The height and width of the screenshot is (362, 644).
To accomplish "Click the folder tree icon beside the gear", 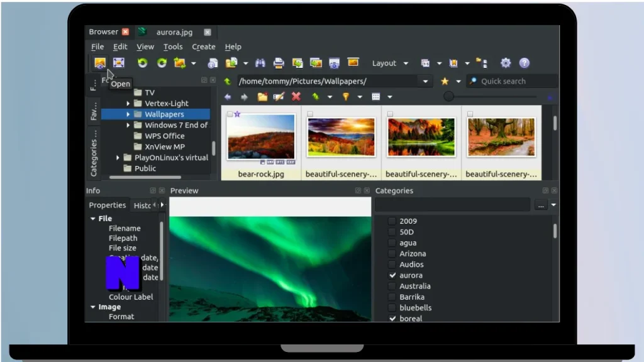I will point(482,63).
